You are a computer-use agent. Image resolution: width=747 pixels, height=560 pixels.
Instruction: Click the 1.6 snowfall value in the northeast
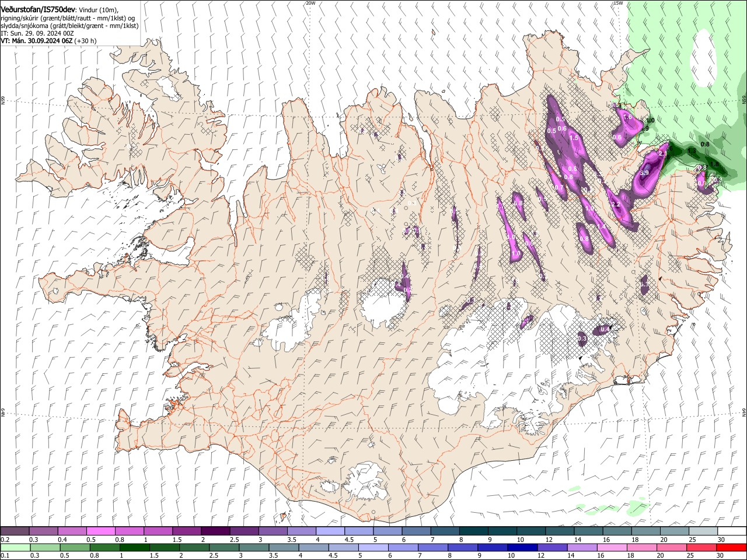click(x=628, y=117)
